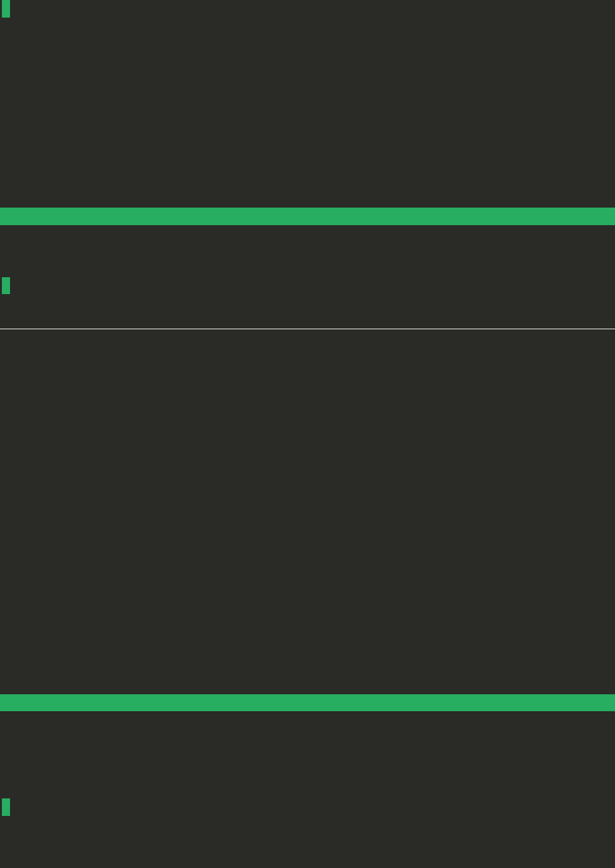Click empty space right of the top cursor
Image resolution: width=615 pixels, height=868 pixels.
(x=312, y=9)
